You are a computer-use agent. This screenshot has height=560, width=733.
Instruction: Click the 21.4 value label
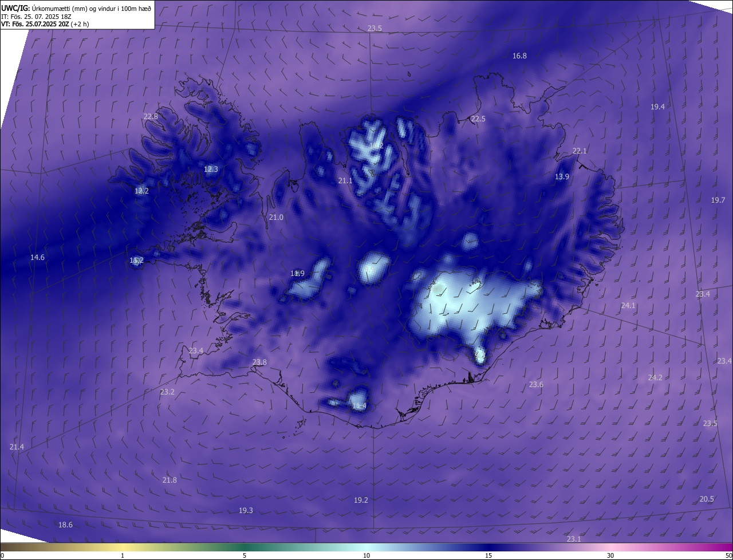pyautogui.click(x=17, y=446)
